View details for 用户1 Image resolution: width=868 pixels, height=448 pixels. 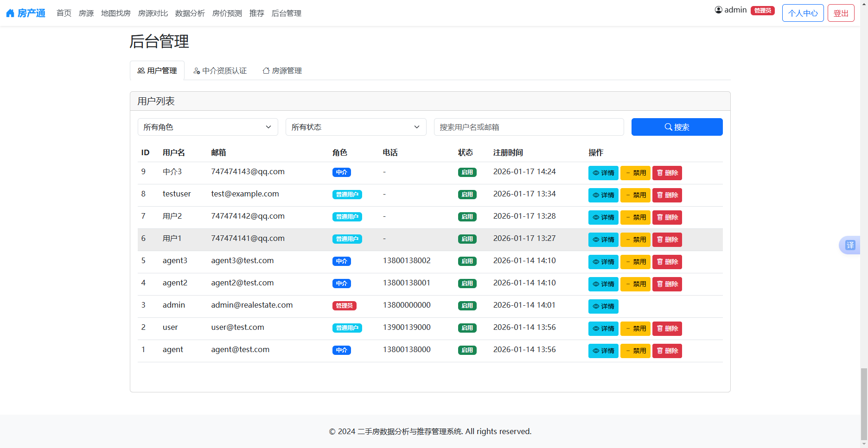point(603,240)
